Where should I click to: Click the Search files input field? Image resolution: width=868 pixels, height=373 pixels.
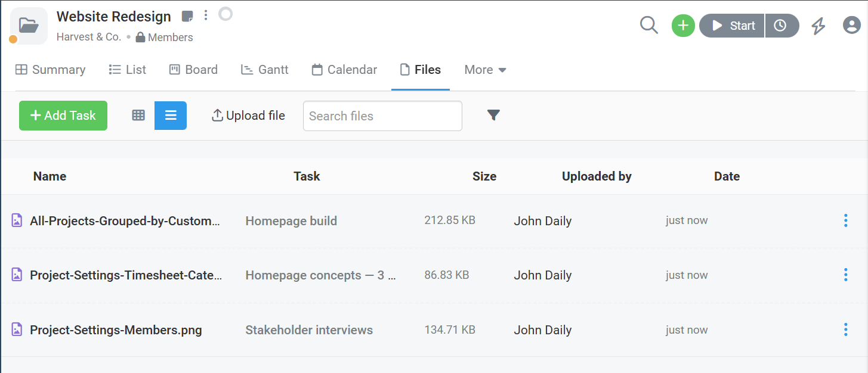click(x=382, y=116)
